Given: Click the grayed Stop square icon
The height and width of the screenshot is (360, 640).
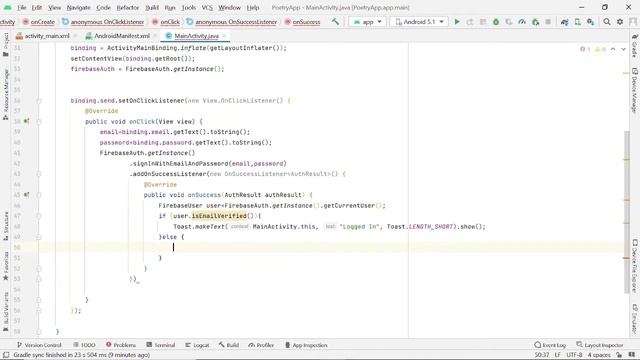Looking at the screenshot, I should [548, 22].
